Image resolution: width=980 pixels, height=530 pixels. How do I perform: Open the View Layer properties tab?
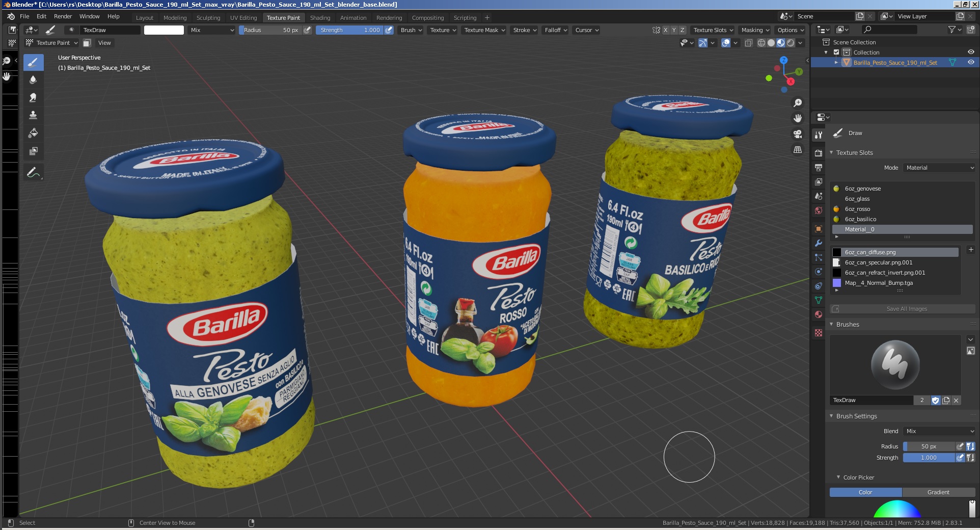[819, 181]
